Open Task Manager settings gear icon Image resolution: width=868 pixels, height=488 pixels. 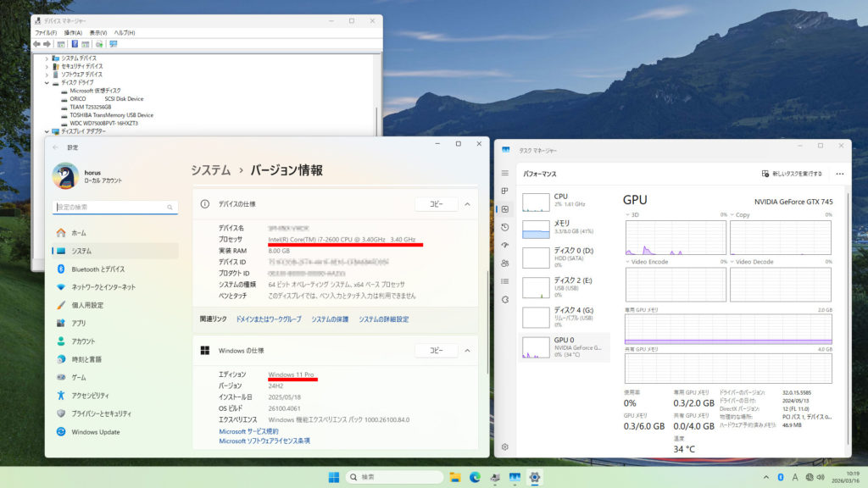[x=505, y=446]
